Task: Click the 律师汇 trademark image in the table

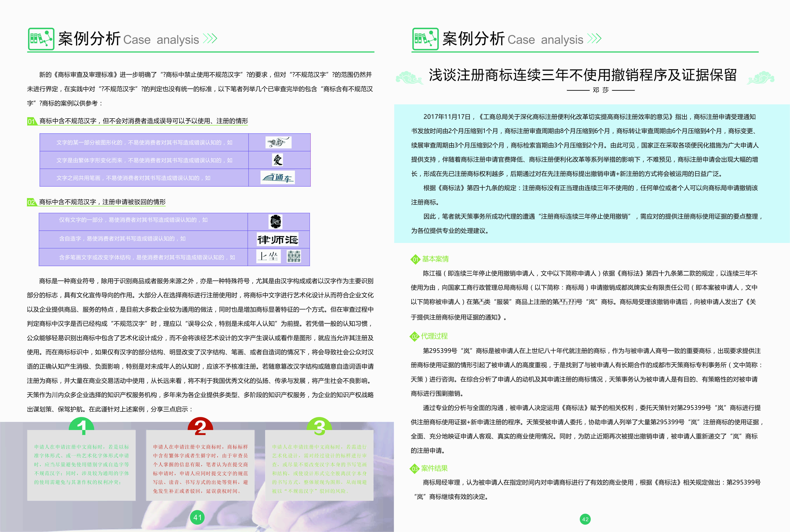Action: pos(277,240)
